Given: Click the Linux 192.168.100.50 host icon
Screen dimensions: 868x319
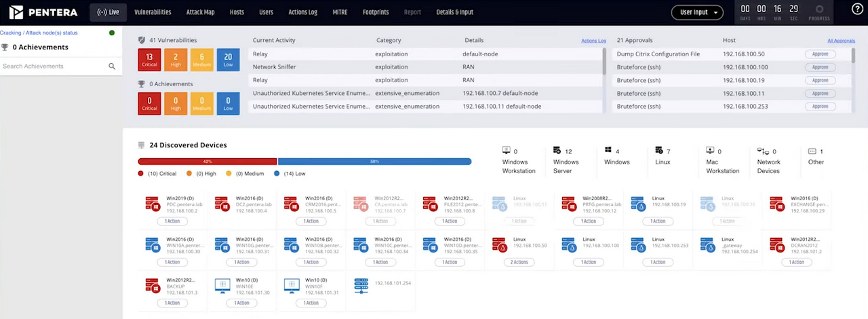Looking at the screenshot, I should tap(500, 244).
